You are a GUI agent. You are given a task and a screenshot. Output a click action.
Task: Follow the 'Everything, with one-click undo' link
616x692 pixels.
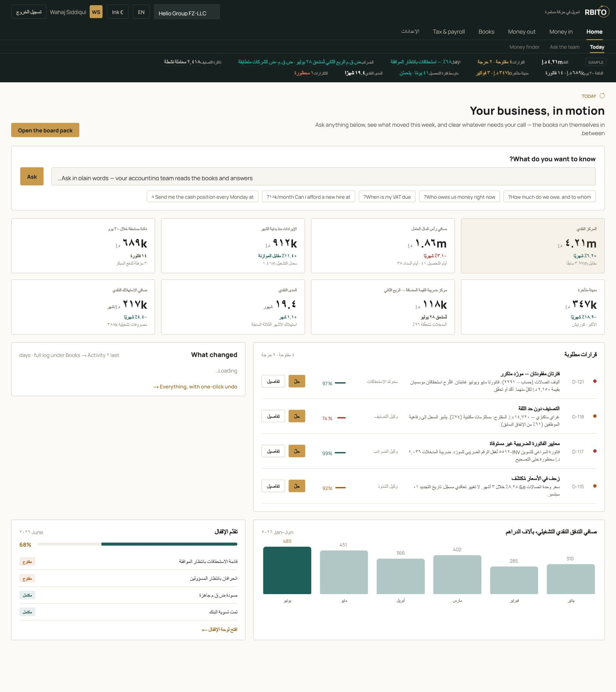coord(195,386)
